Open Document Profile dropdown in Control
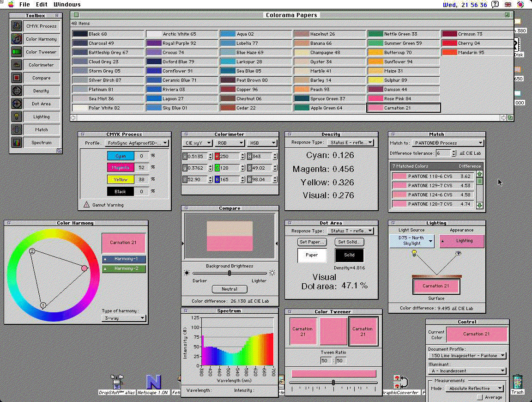The width and height of the screenshot is (532, 402). click(467, 355)
